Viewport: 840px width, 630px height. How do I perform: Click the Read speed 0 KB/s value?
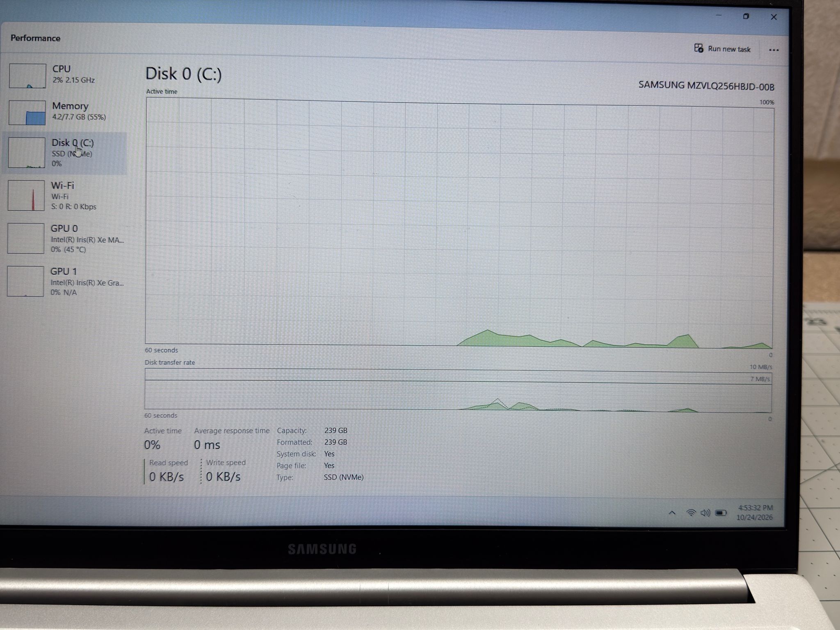166,477
